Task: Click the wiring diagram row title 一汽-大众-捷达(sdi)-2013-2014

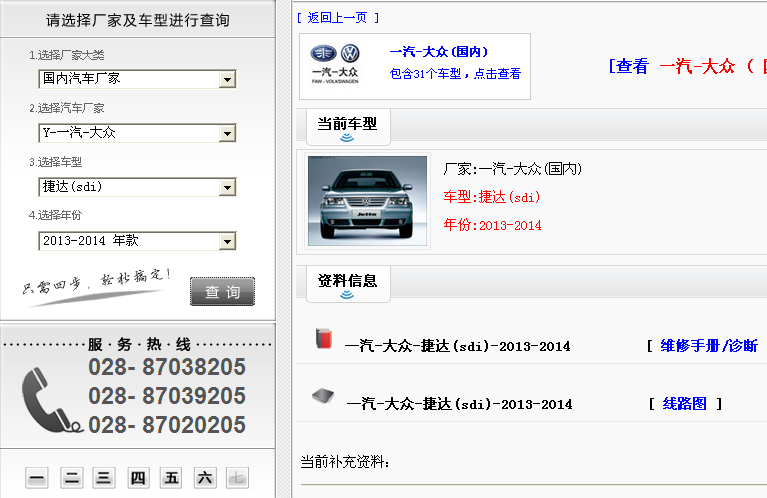Action: (459, 404)
